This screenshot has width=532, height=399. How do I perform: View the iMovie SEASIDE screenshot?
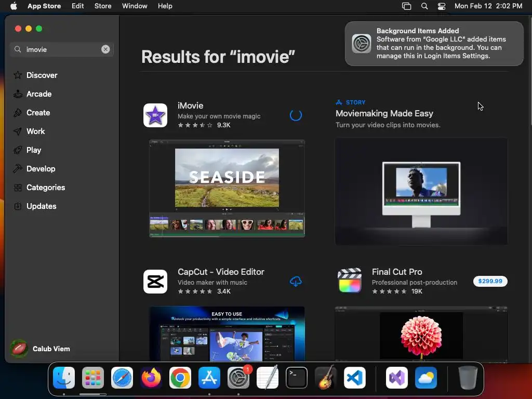coord(227,188)
